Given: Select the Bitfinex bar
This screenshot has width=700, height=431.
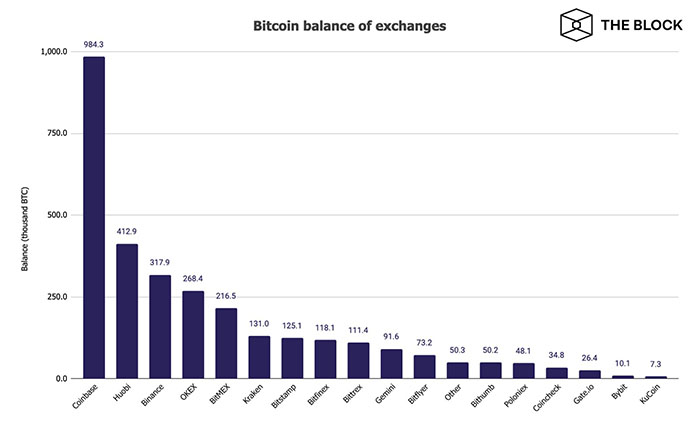Looking at the screenshot, I should click(x=325, y=360).
